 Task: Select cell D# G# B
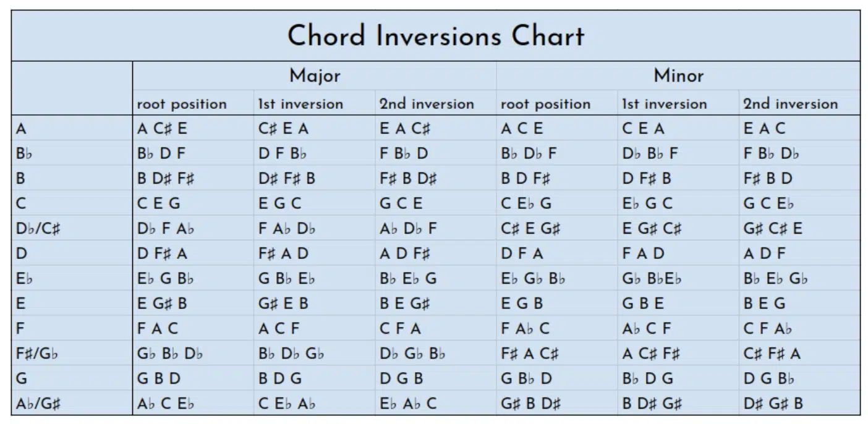[773, 404]
